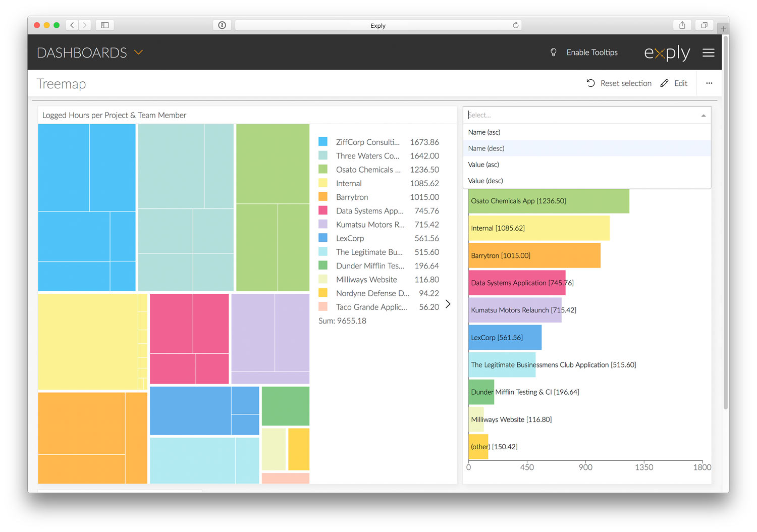Select Osato Chemicals App [1236.50] bar
The height and width of the screenshot is (532, 757).
pos(549,201)
